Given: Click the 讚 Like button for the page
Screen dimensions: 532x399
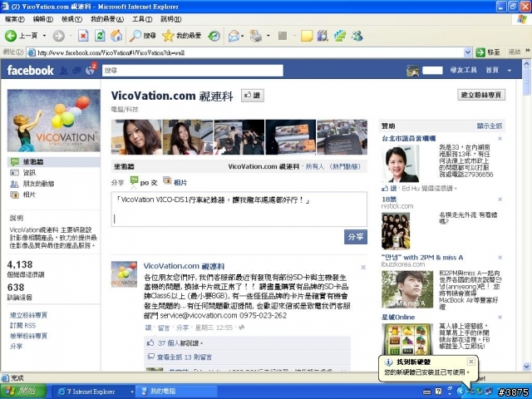Looking at the screenshot, I should [253, 96].
